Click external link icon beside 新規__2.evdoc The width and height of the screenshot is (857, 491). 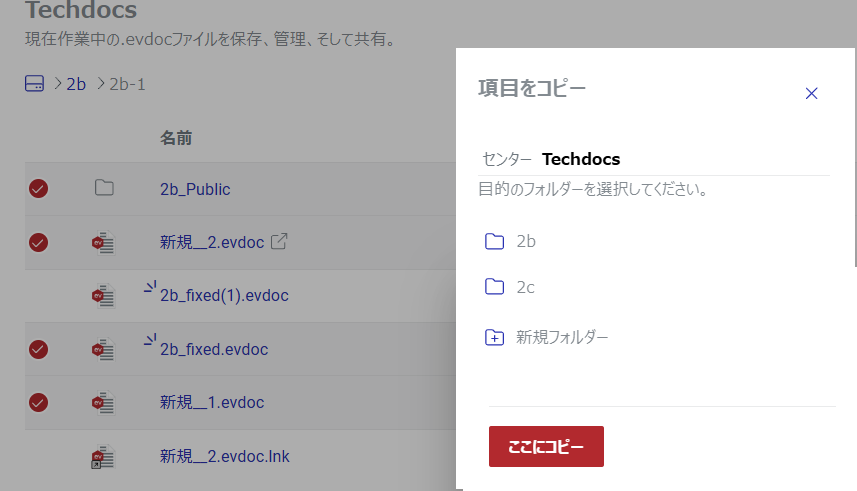(279, 241)
